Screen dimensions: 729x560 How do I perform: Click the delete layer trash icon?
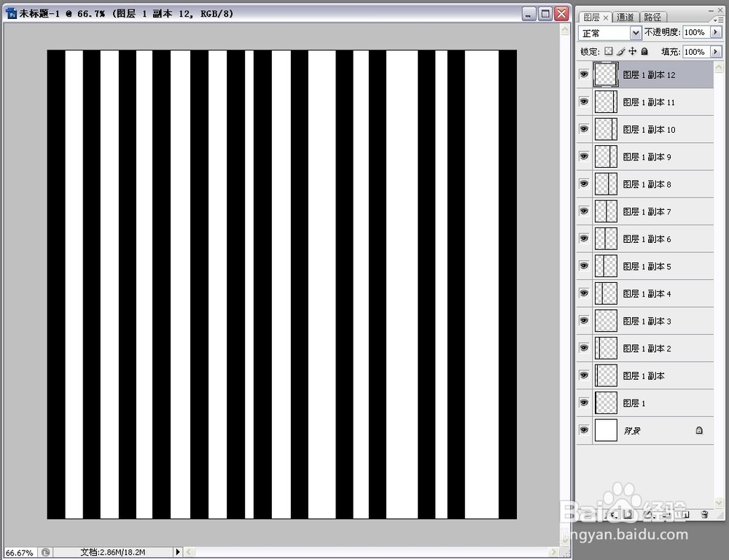click(704, 514)
